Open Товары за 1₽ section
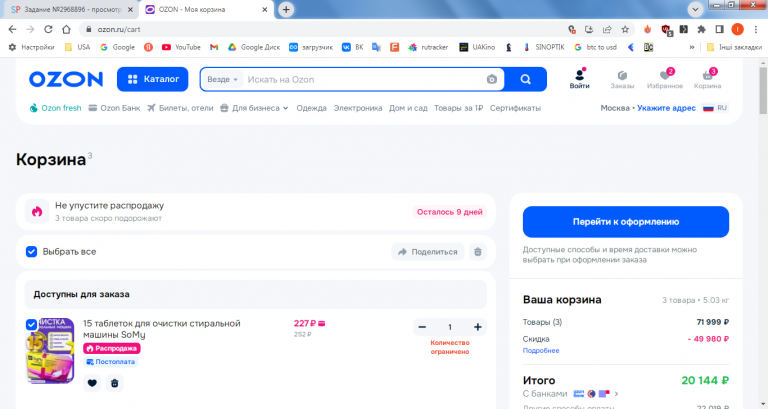 click(458, 108)
